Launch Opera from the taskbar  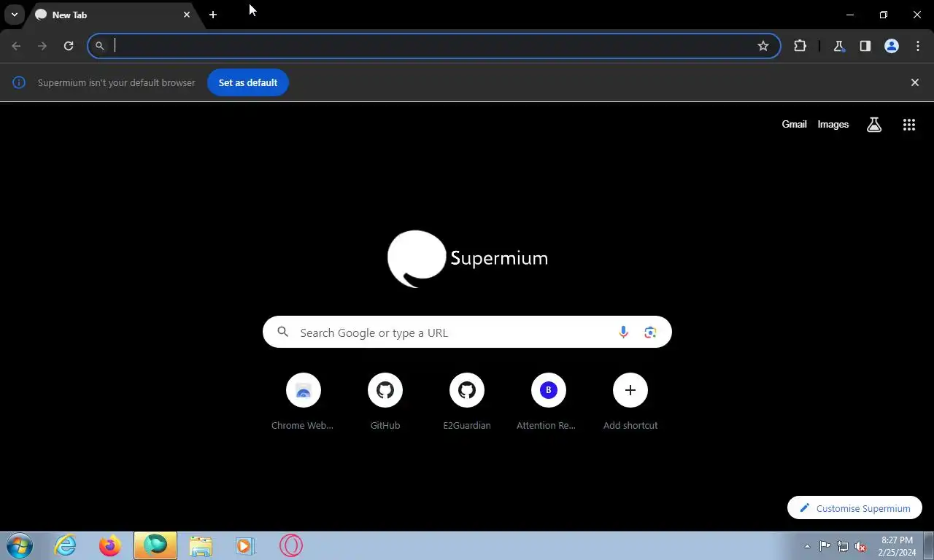[x=290, y=545]
